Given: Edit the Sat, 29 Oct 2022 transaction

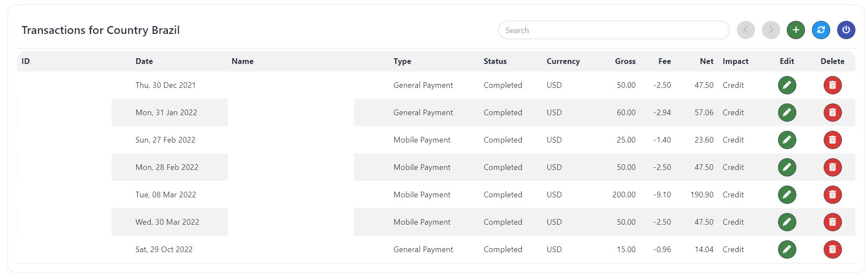Looking at the screenshot, I should pyautogui.click(x=787, y=249).
